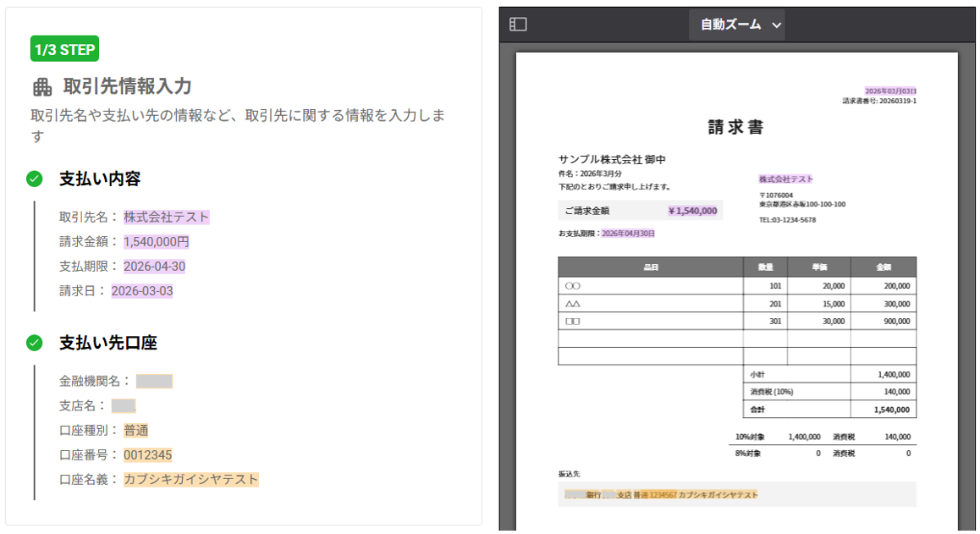The image size is (980, 534).
Task: Toggle the PDF viewer sidebar icon
Action: point(518,25)
